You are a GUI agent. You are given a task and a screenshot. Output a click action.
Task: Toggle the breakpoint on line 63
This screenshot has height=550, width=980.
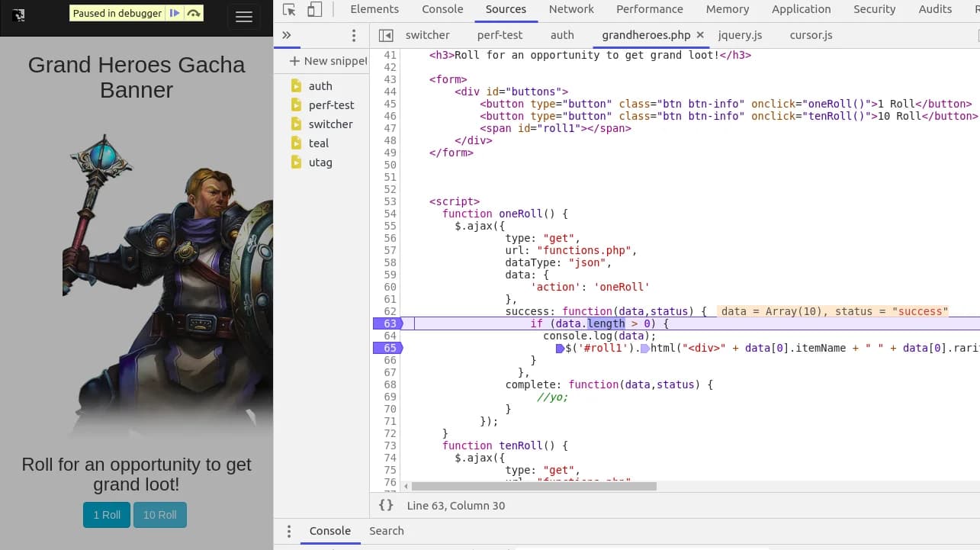[x=389, y=323]
